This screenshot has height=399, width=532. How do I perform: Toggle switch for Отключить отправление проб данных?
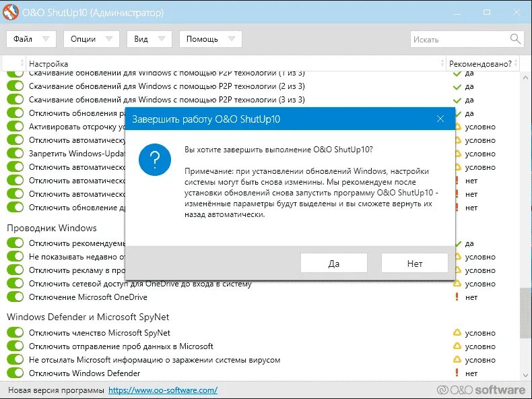click(15, 346)
